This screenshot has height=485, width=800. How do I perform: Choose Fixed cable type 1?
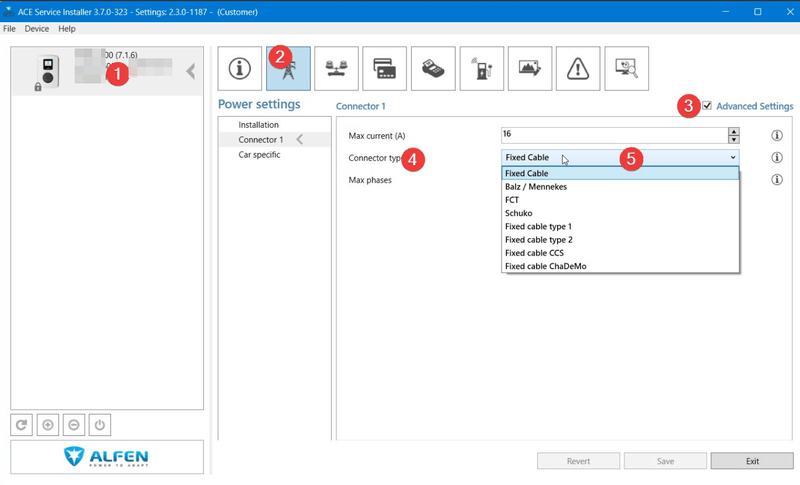(620, 226)
